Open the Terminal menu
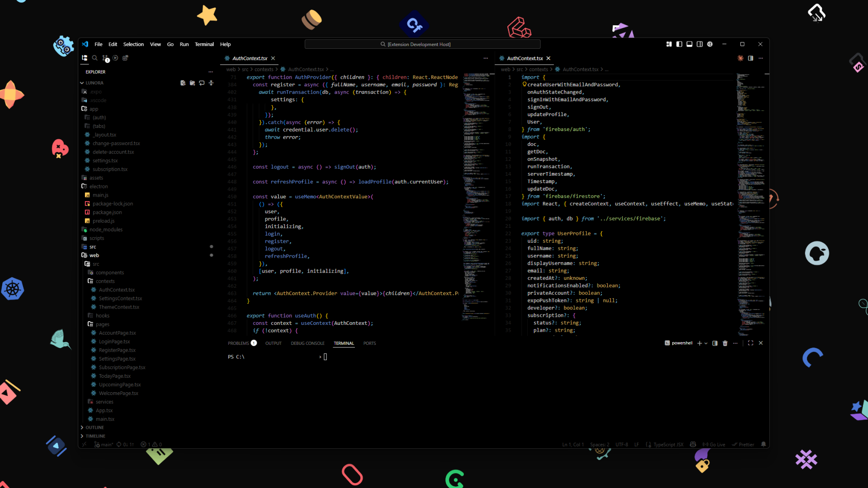Image resolution: width=868 pixels, height=488 pixels. pos(204,44)
